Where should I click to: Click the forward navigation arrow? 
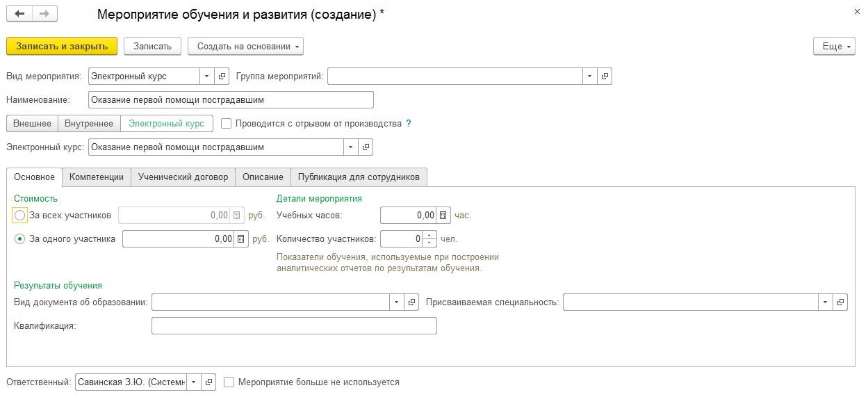(x=44, y=14)
